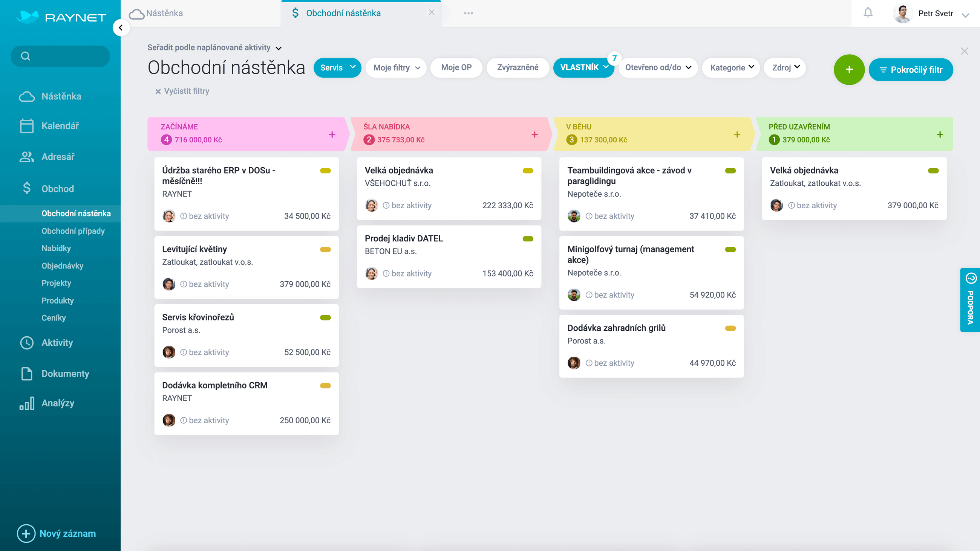Open the Nabídky menu item

point(56,248)
